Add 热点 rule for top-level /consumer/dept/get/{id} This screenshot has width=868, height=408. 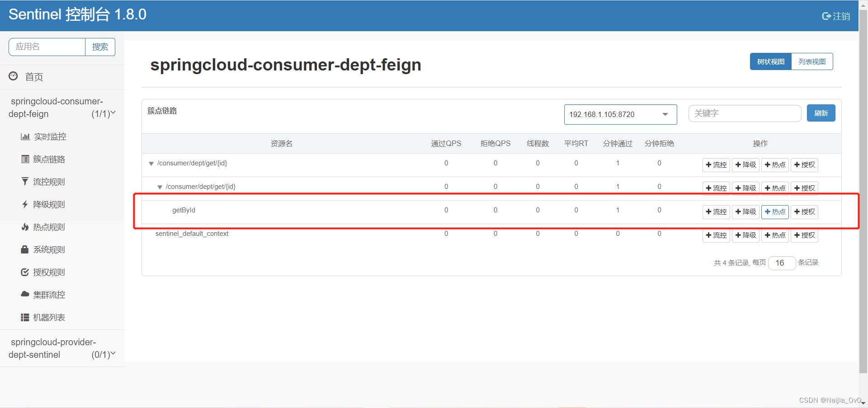click(775, 165)
